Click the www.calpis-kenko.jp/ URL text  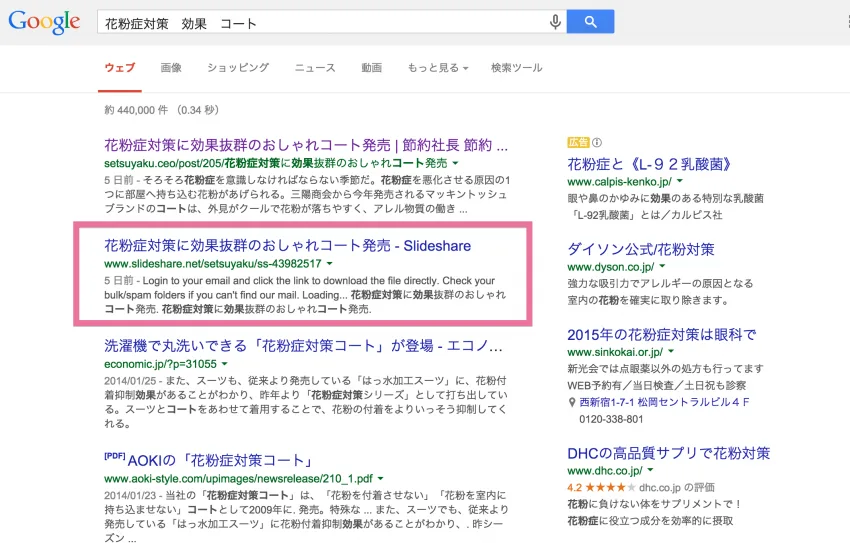click(x=620, y=182)
